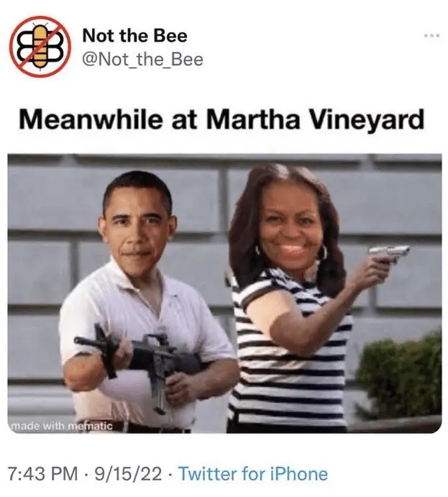Click the crossed-out bee logo
This screenshot has width=448, height=497.
coord(40,46)
